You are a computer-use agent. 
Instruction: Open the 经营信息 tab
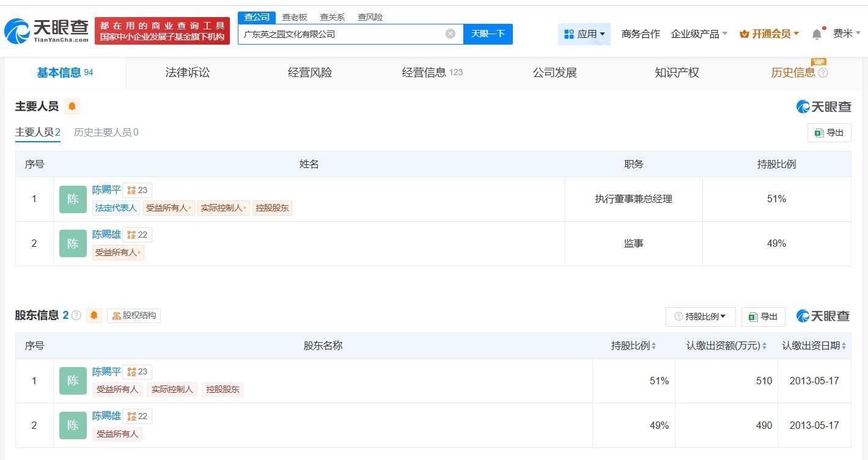pos(432,73)
